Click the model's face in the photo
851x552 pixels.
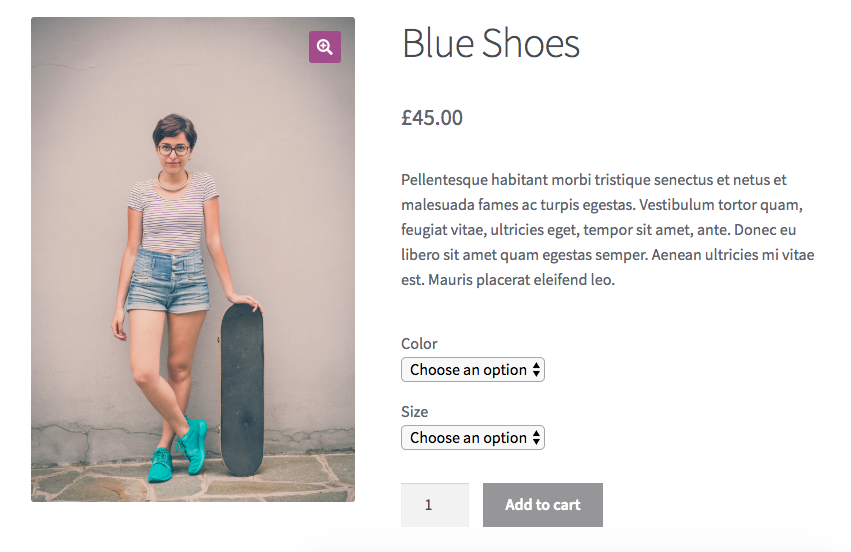point(174,148)
